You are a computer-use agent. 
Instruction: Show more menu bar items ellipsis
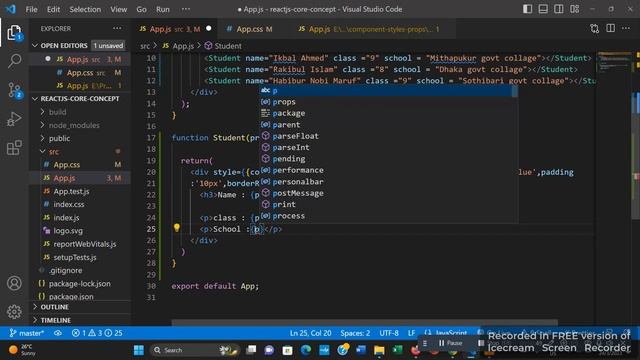click(186, 9)
